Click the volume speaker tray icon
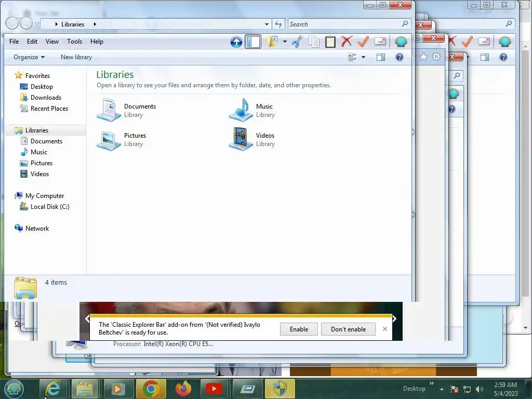The width and height of the screenshot is (532, 399). (x=480, y=389)
